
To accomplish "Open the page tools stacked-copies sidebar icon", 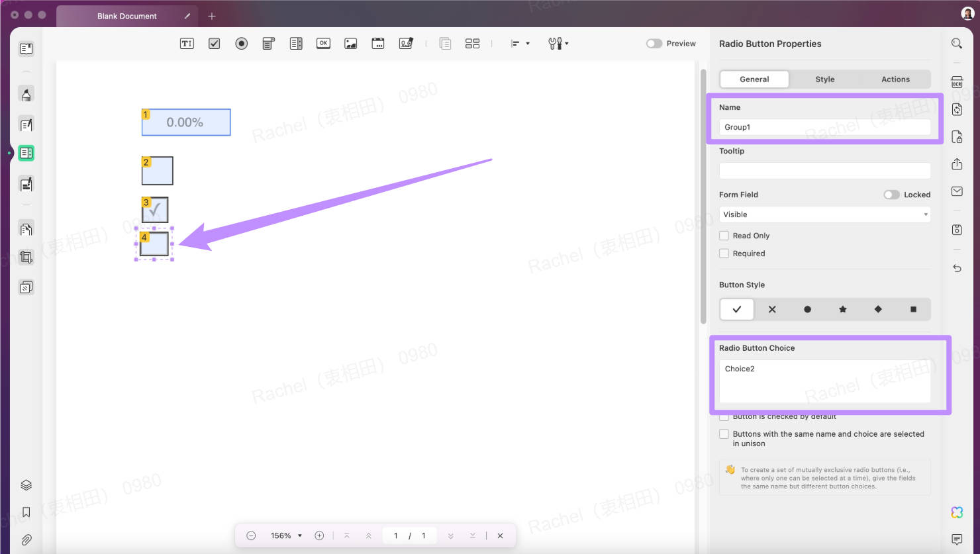I will 26,287.
